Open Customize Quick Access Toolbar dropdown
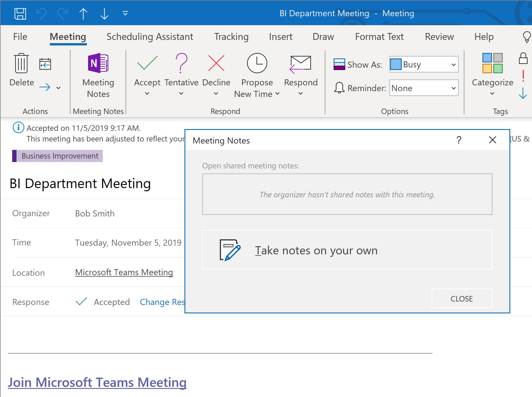This screenshot has width=532, height=397. tap(125, 13)
